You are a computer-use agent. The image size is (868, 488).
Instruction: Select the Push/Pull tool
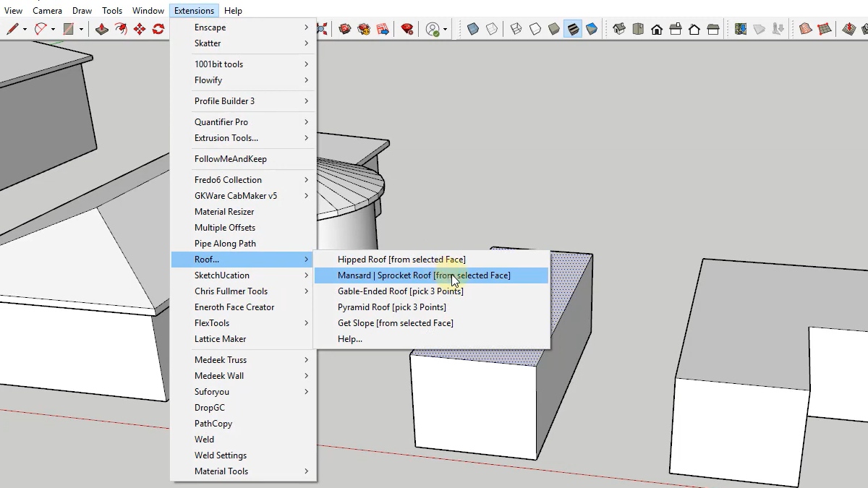[x=102, y=29]
